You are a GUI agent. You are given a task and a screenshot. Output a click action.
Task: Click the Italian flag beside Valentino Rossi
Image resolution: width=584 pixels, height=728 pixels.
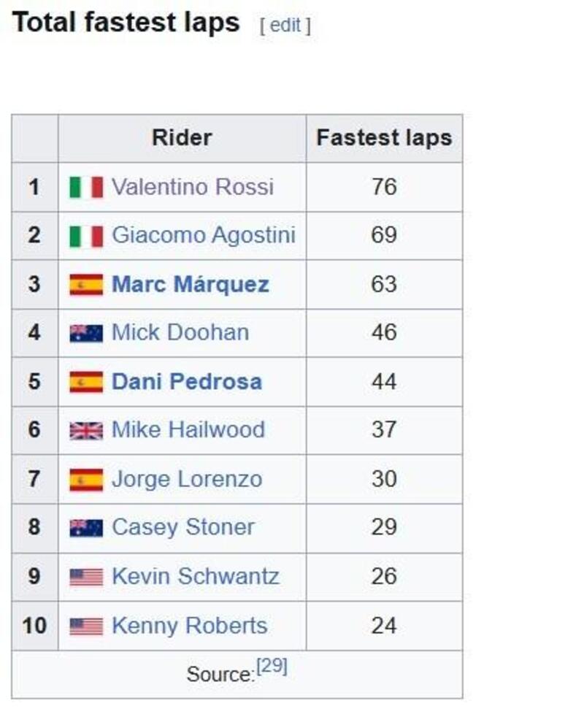click(x=86, y=188)
